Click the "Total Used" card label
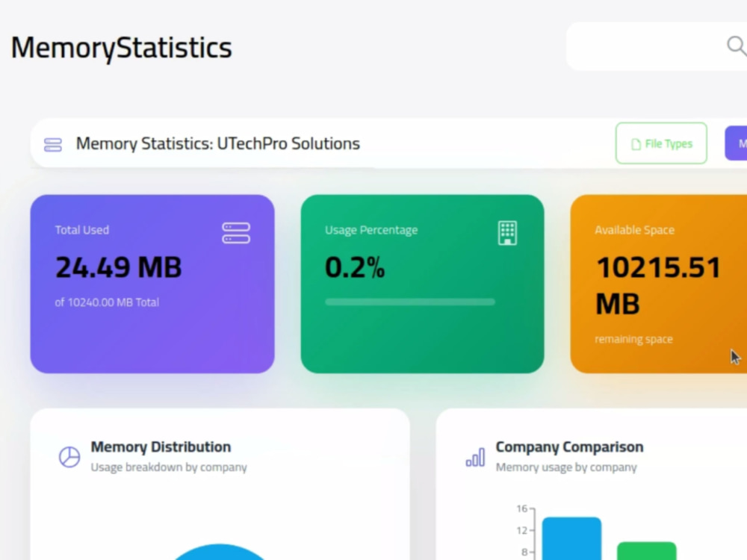The width and height of the screenshot is (747, 560). [x=82, y=230]
